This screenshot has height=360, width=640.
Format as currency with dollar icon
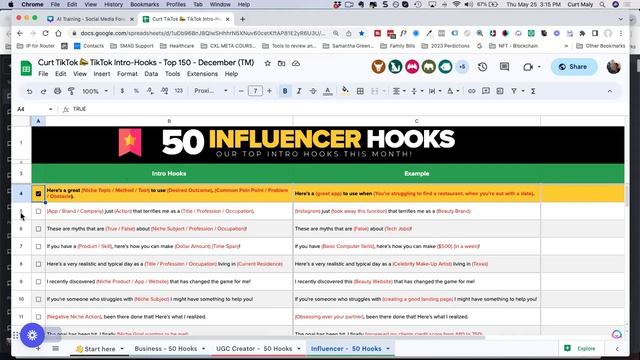point(122,91)
